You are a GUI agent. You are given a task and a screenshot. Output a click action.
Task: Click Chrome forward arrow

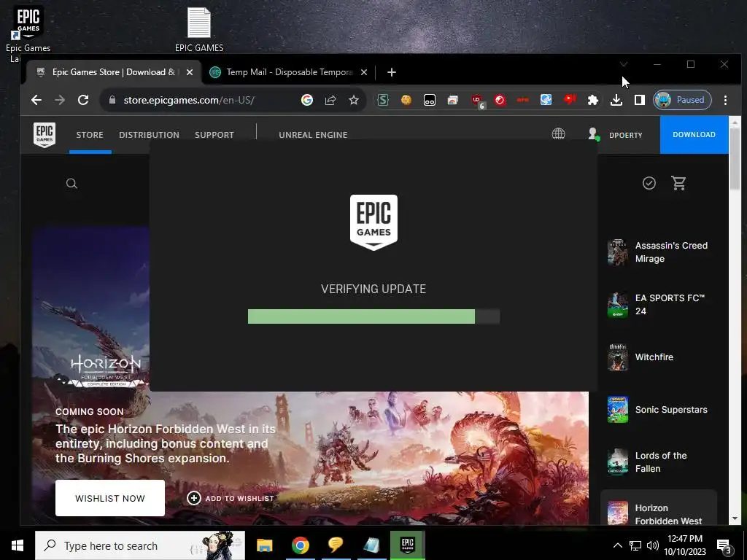click(60, 100)
